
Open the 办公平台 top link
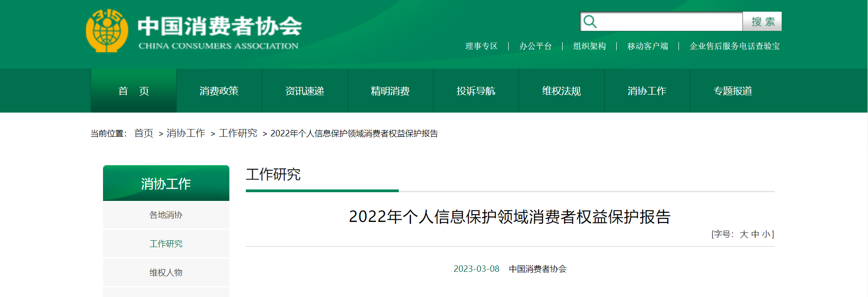click(535, 46)
